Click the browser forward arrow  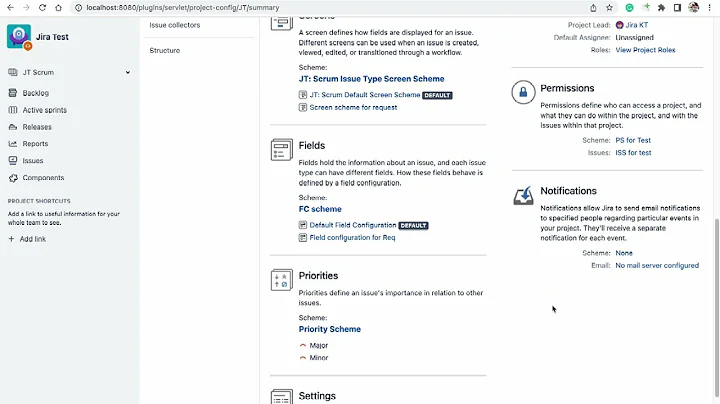click(x=26, y=8)
